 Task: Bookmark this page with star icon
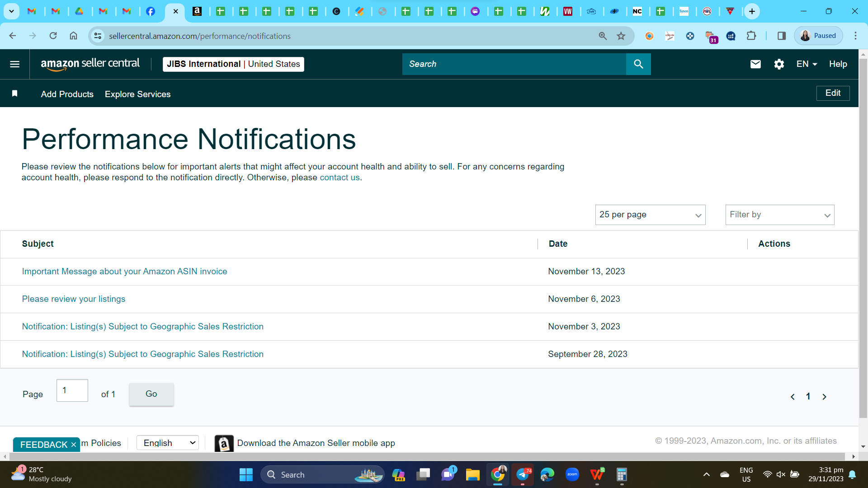(x=621, y=36)
